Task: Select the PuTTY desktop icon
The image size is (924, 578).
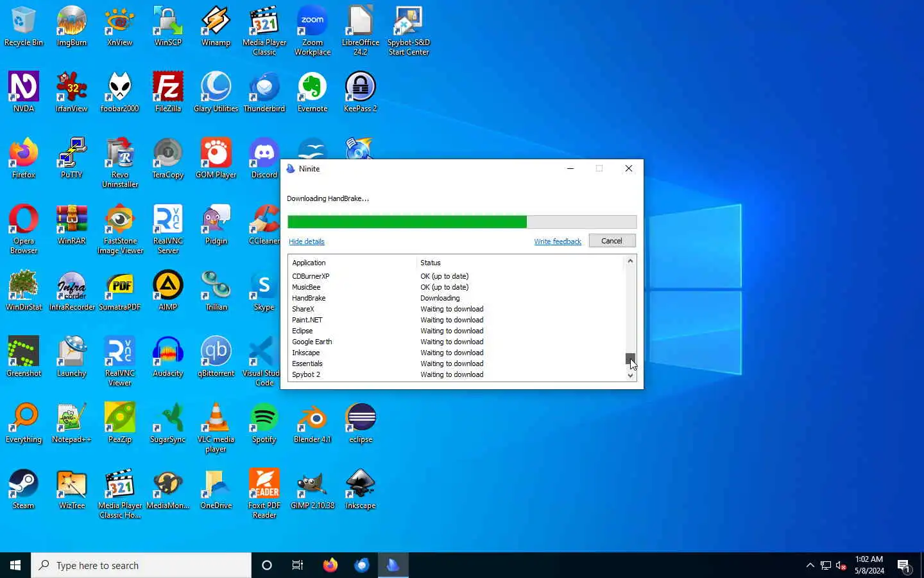Action: coord(72,158)
